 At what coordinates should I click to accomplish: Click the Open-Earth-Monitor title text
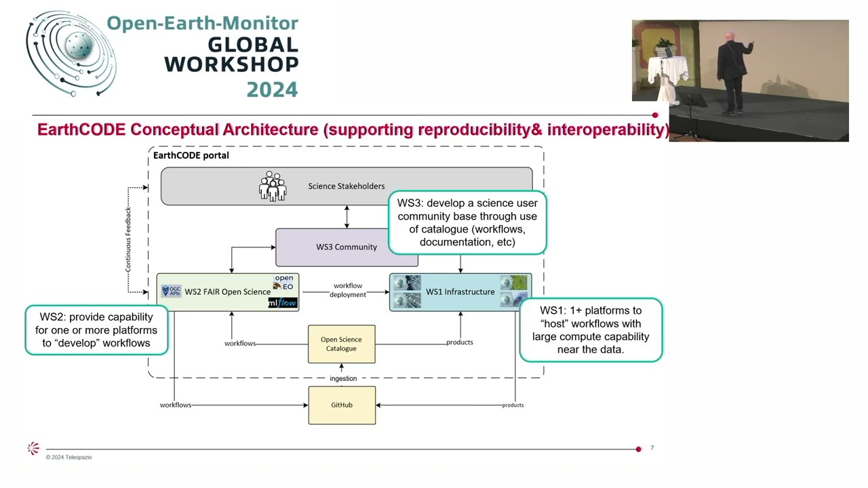(x=203, y=23)
